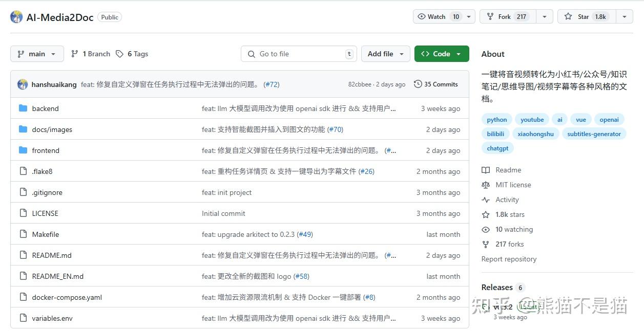Open the hanshuaikang author link
Screen dimensions: 644x331
coord(54,84)
